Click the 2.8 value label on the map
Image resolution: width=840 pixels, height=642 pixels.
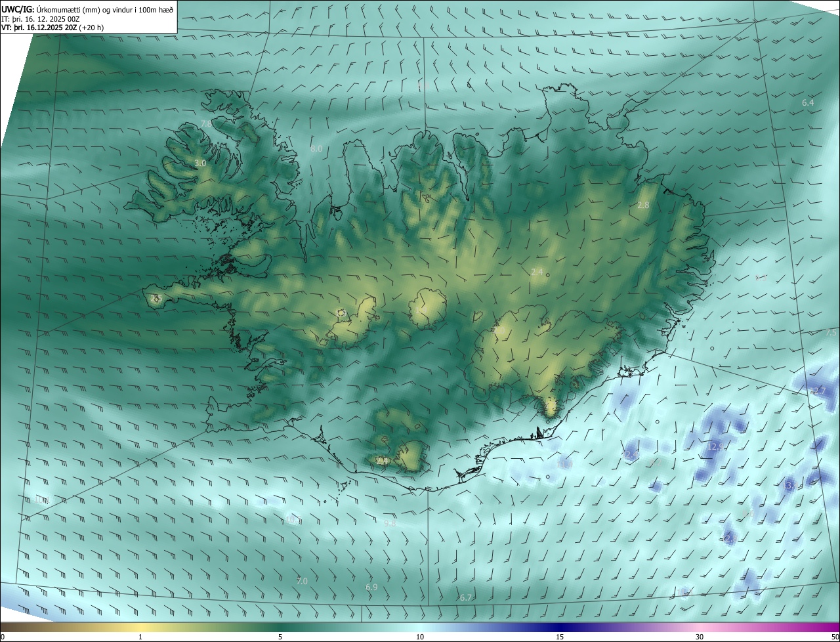643,205
